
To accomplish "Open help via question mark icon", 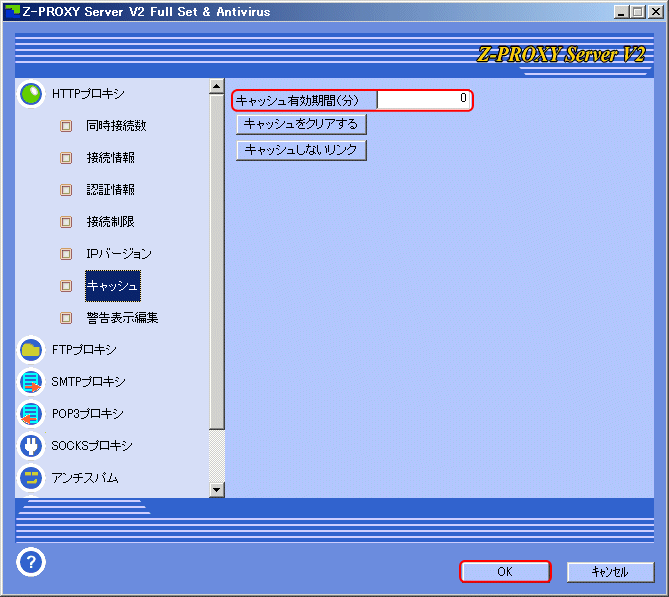I will [31, 562].
